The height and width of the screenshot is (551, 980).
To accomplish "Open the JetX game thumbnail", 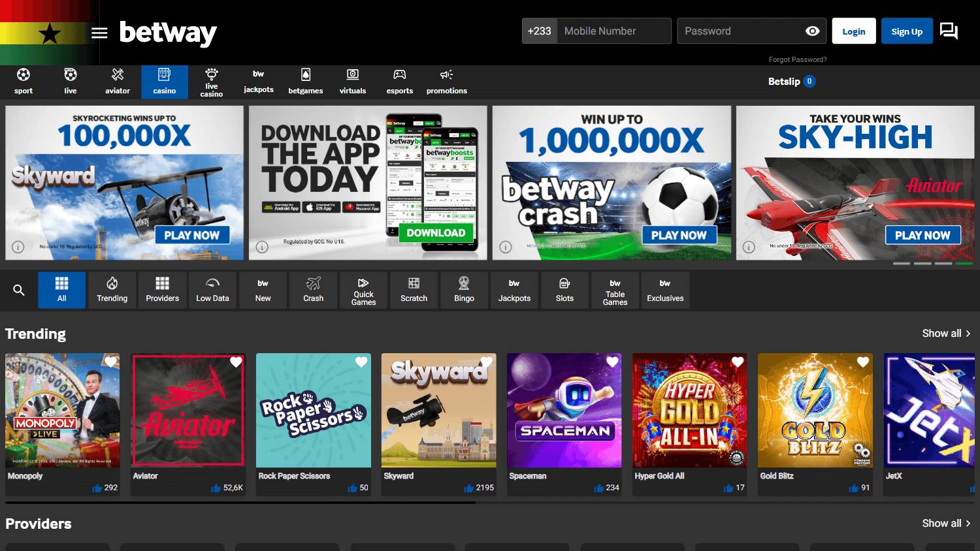I will 929,410.
